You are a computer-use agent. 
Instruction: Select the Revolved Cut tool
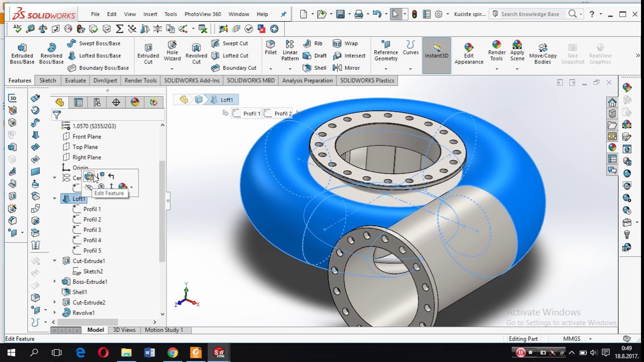(x=196, y=54)
